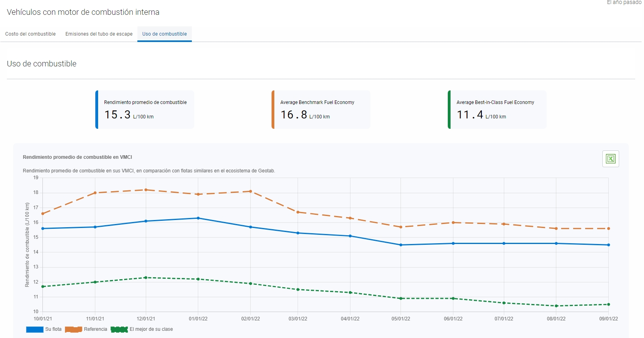Select the Average Benchmark Fuel Economy card
644x338 pixels.
pyautogui.click(x=321, y=110)
